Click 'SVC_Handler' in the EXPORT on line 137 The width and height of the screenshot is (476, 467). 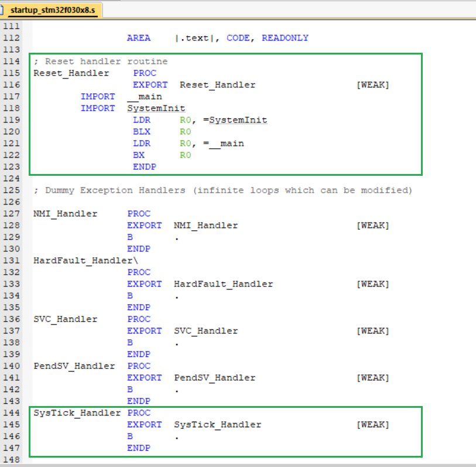click(206, 331)
